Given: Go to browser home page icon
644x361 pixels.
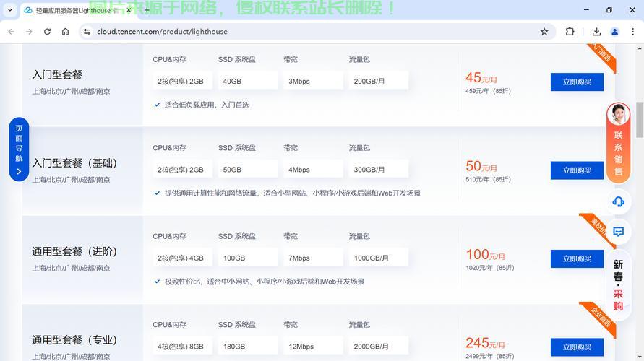Looking at the screenshot, I should [x=65, y=32].
